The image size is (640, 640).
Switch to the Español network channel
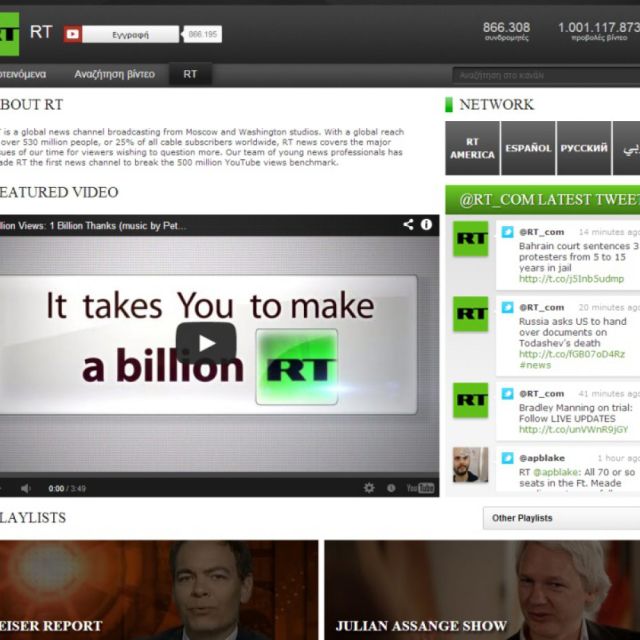coord(528,149)
